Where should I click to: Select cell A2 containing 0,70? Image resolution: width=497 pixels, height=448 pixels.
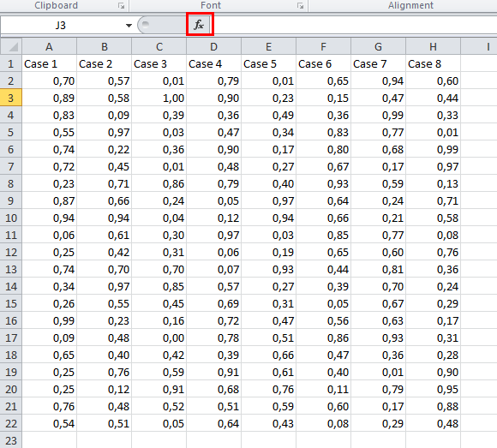click(x=49, y=81)
